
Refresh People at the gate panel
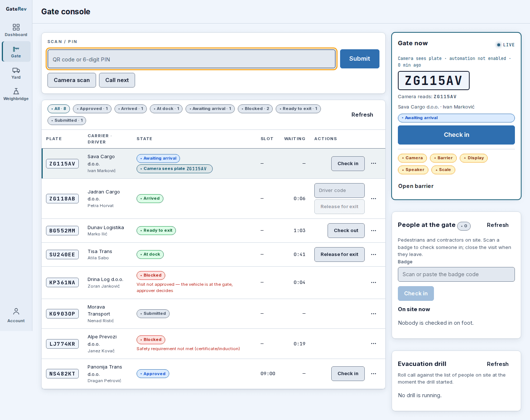click(498, 225)
